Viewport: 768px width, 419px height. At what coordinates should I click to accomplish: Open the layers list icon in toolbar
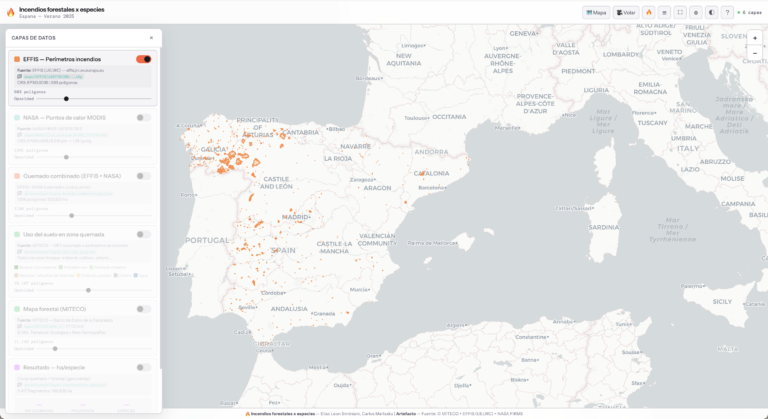click(x=664, y=13)
